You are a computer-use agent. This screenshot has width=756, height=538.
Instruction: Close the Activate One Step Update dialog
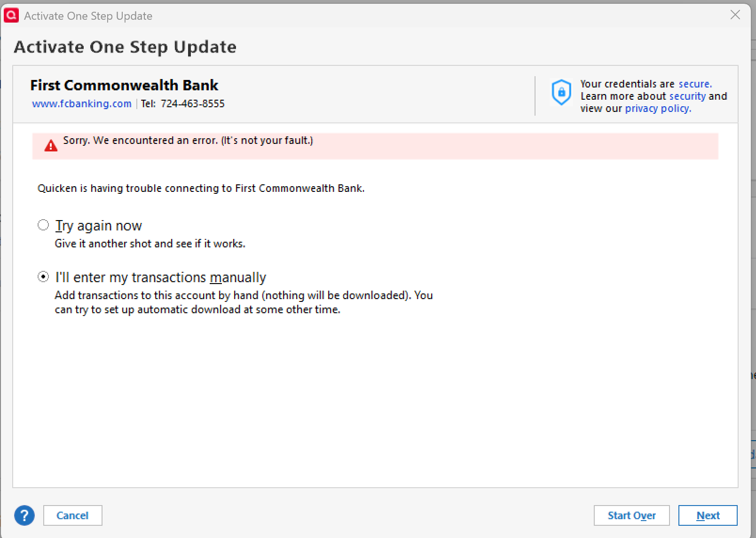click(x=735, y=15)
